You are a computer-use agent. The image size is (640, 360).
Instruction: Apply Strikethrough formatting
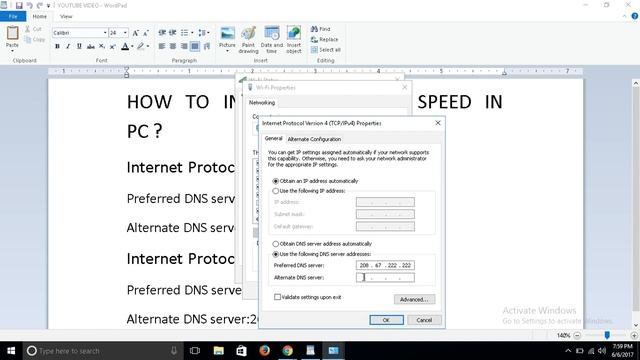tap(91, 47)
